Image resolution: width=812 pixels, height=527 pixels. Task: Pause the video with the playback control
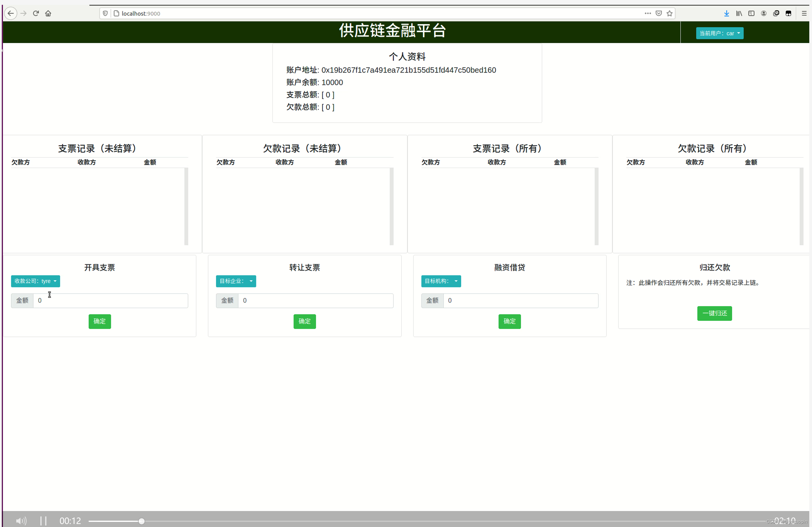[43, 521]
